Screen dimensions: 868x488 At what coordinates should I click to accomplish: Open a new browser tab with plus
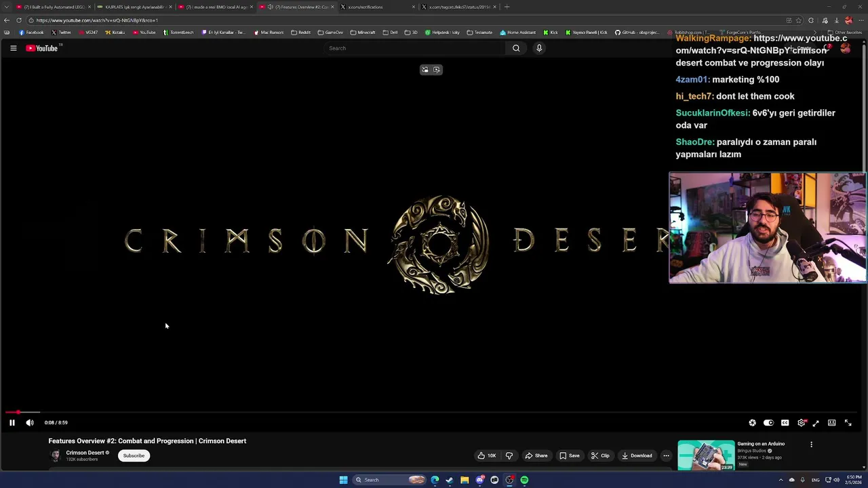[x=507, y=7]
